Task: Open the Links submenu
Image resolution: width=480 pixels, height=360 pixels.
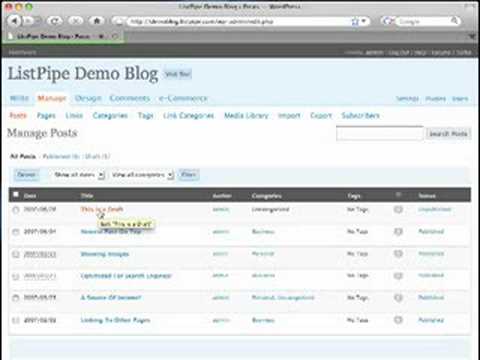Action: (x=74, y=115)
